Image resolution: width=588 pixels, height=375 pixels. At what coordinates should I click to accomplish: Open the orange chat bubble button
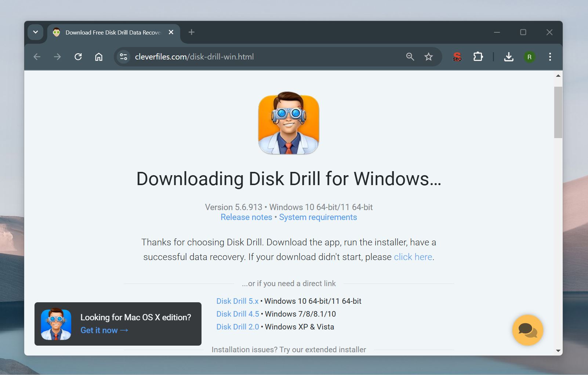click(527, 330)
